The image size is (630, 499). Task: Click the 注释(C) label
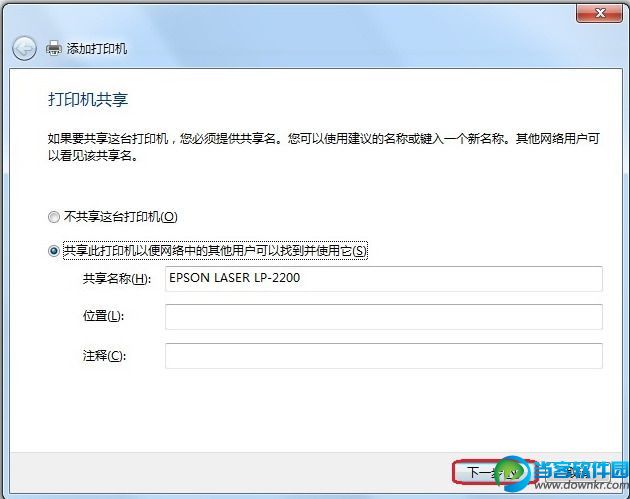(104, 356)
